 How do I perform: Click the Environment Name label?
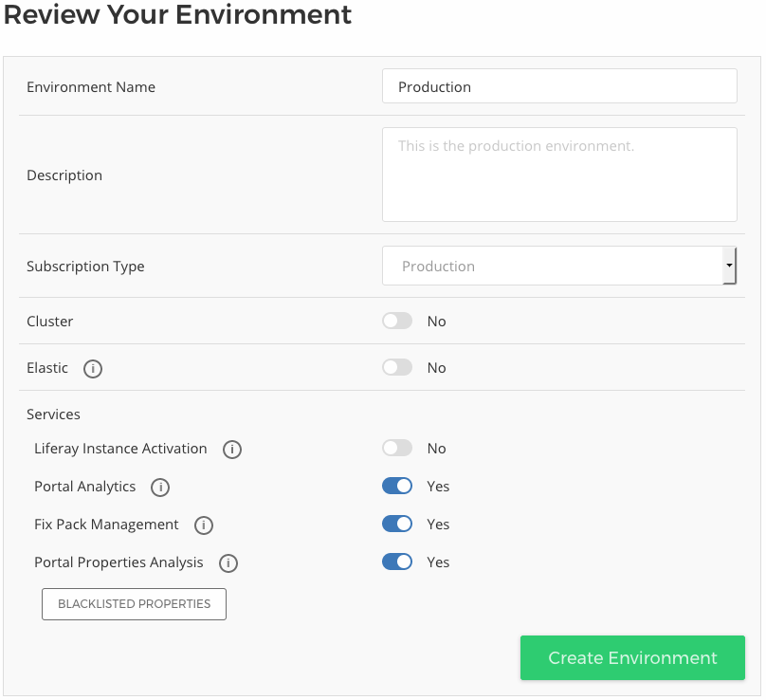click(x=91, y=87)
